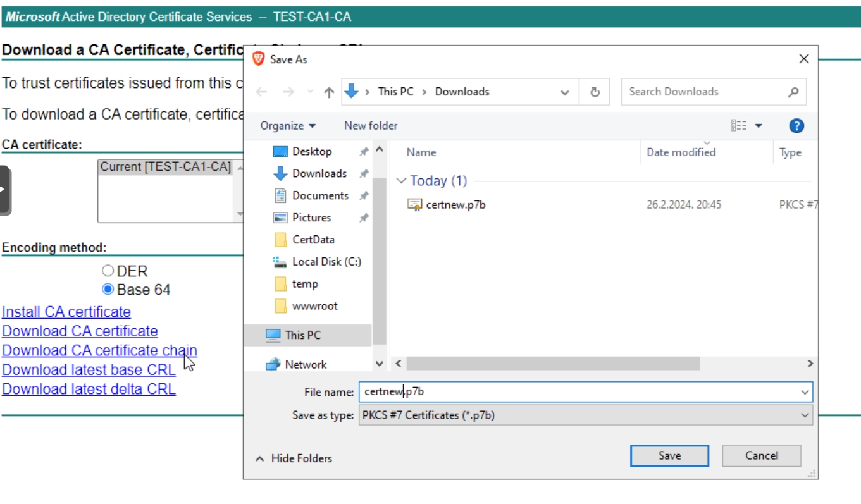Viewport: 861px width, 504px height.
Task: Click the File name input field
Action: click(x=579, y=392)
